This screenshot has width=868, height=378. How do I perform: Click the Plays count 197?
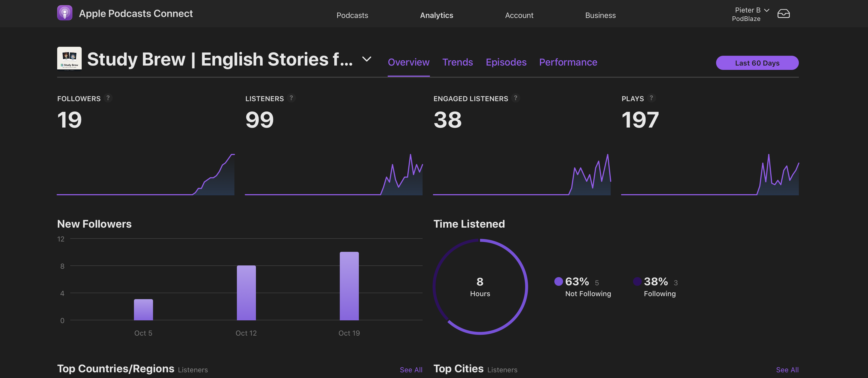coord(640,120)
